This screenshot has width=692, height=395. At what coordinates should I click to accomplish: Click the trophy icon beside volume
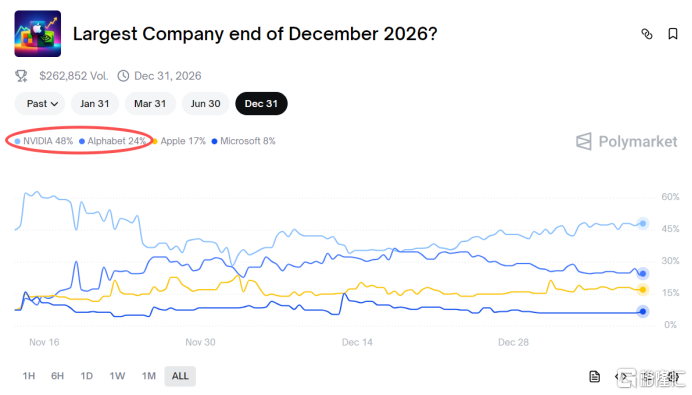(x=21, y=76)
